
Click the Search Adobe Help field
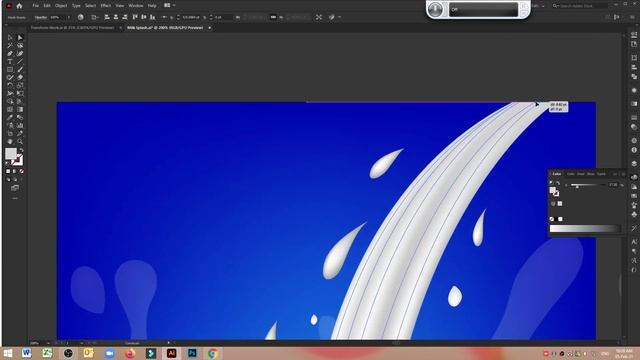[x=581, y=6]
